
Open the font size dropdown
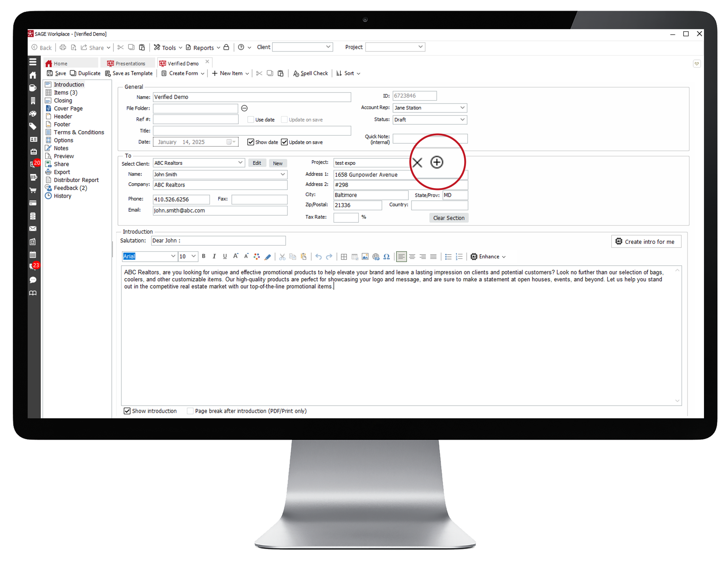click(193, 256)
